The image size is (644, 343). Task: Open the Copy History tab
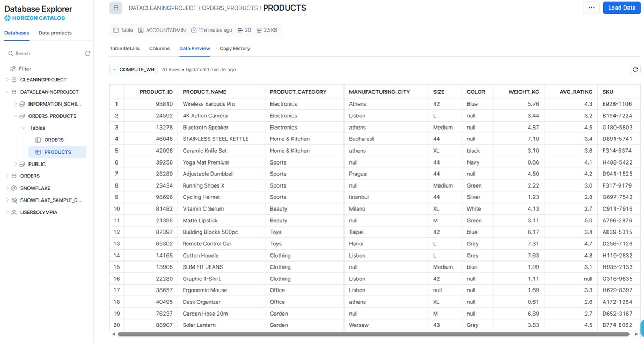click(x=235, y=48)
